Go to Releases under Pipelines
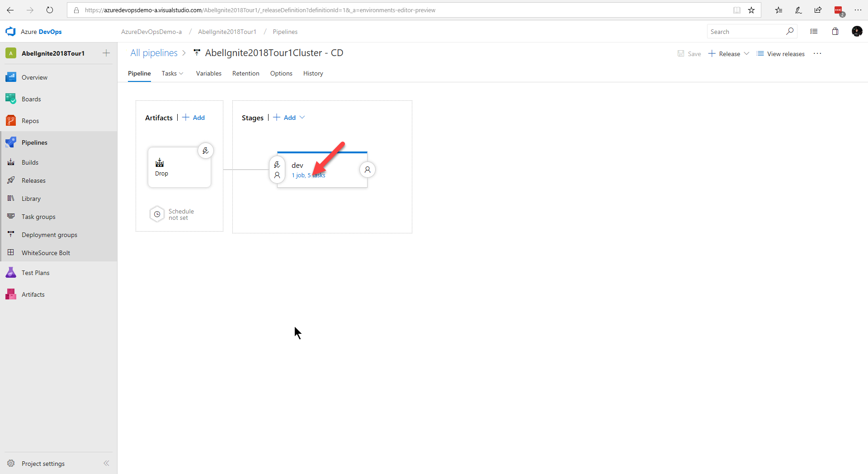 [x=33, y=180]
